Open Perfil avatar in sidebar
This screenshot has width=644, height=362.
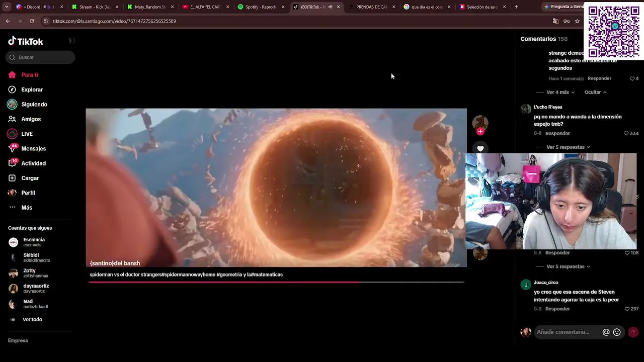[12, 193]
